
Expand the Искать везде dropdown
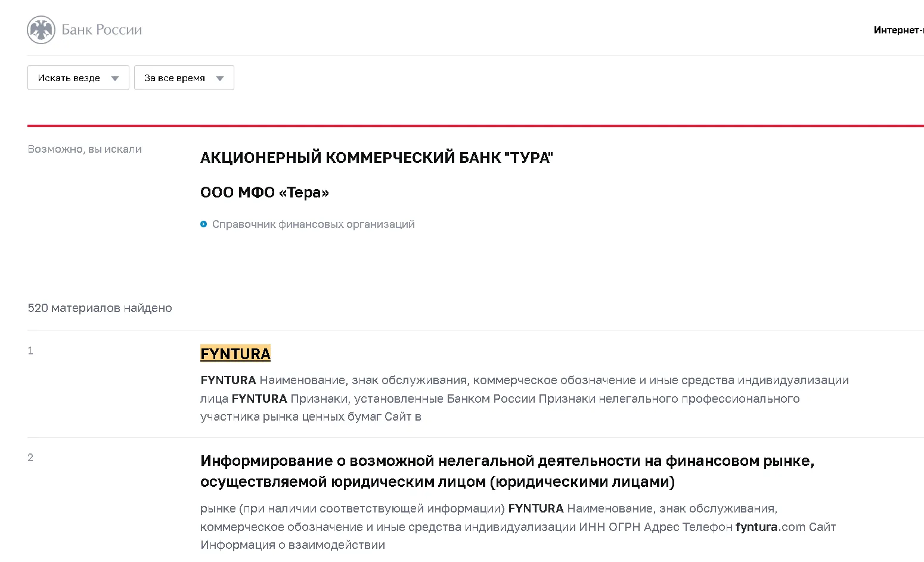[x=78, y=78]
